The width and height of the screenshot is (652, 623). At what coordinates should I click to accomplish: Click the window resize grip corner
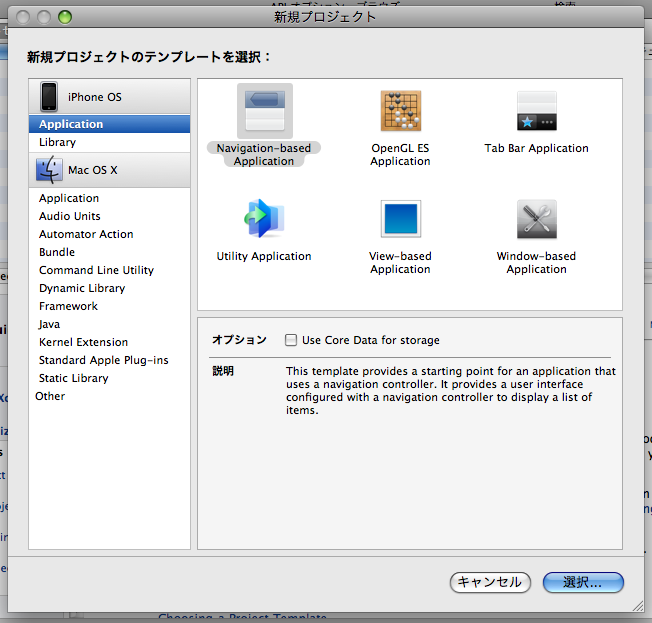click(637, 606)
